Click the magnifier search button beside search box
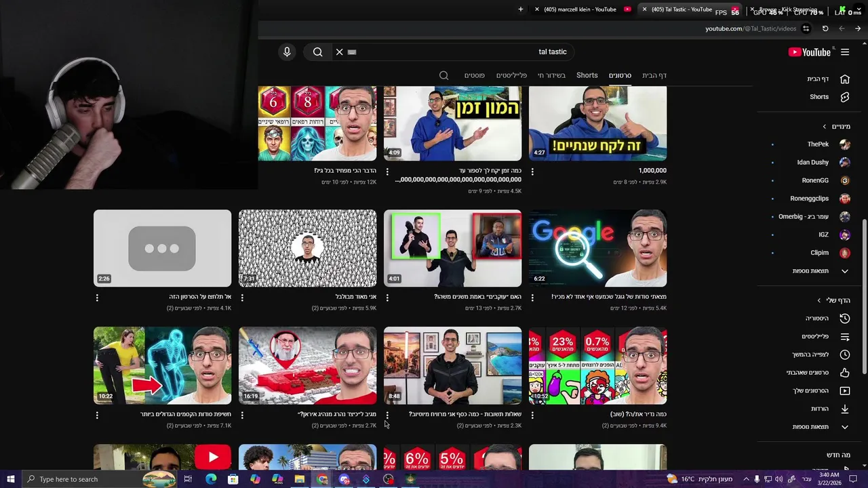 click(x=317, y=52)
